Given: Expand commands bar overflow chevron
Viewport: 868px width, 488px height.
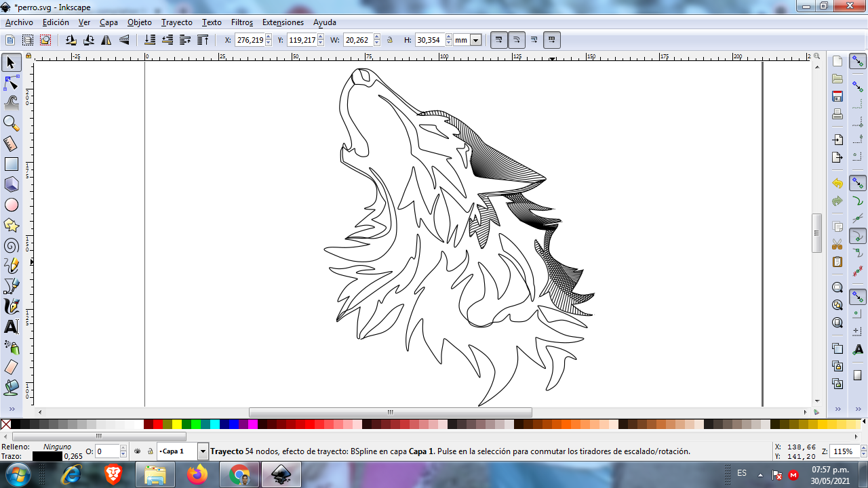Looking at the screenshot, I should pos(837,409).
